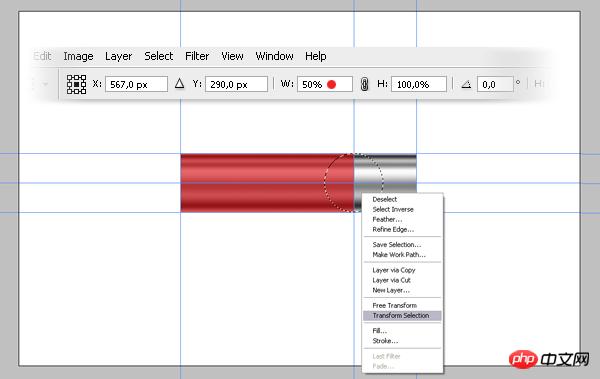Open the Image menu
This screenshot has width=600, height=379.
pyautogui.click(x=78, y=56)
